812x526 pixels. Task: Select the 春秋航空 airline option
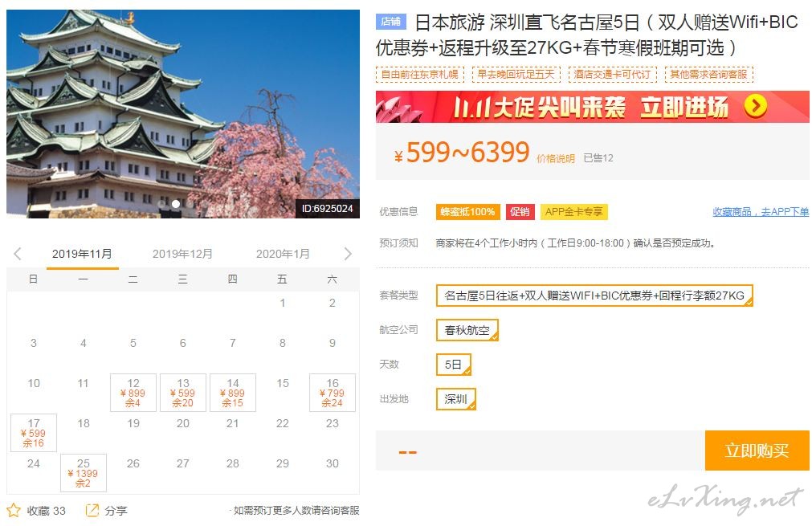pyautogui.click(x=467, y=330)
